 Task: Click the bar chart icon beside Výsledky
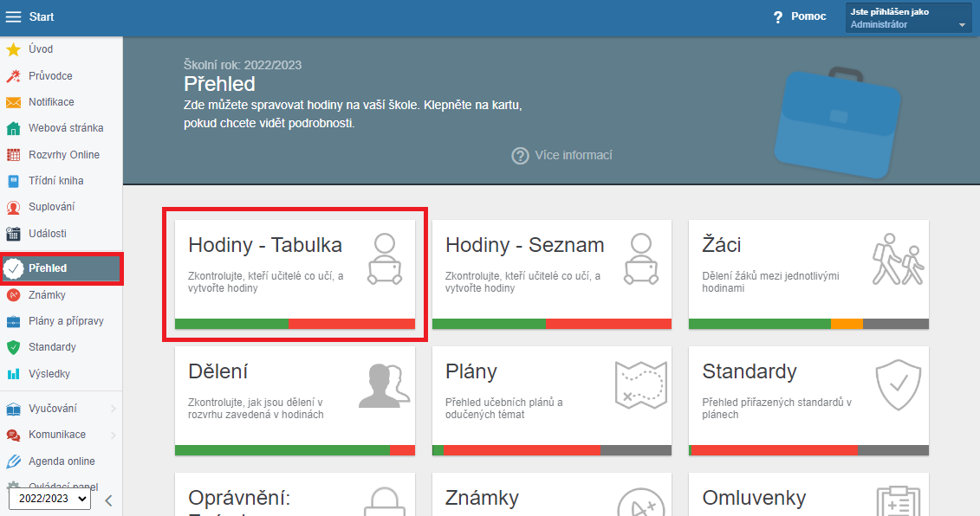coord(13,374)
